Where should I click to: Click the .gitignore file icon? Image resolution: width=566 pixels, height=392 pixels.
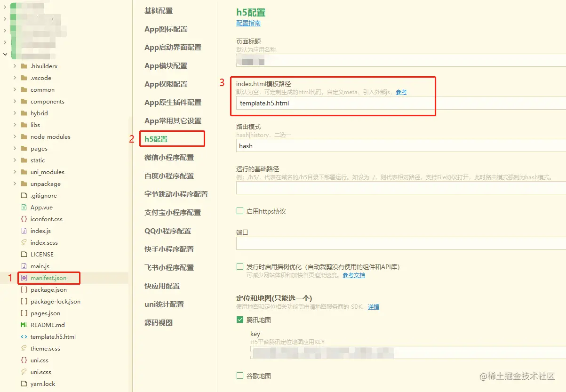pos(24,196)
